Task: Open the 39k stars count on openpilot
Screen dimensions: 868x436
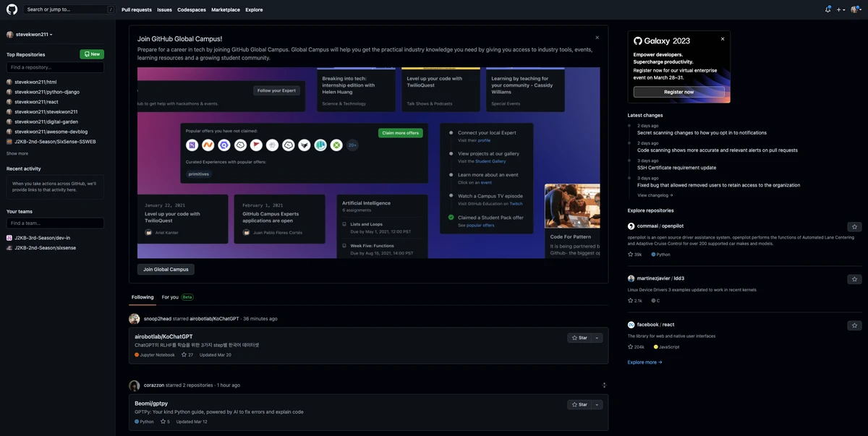Action: tap(635, 255)
